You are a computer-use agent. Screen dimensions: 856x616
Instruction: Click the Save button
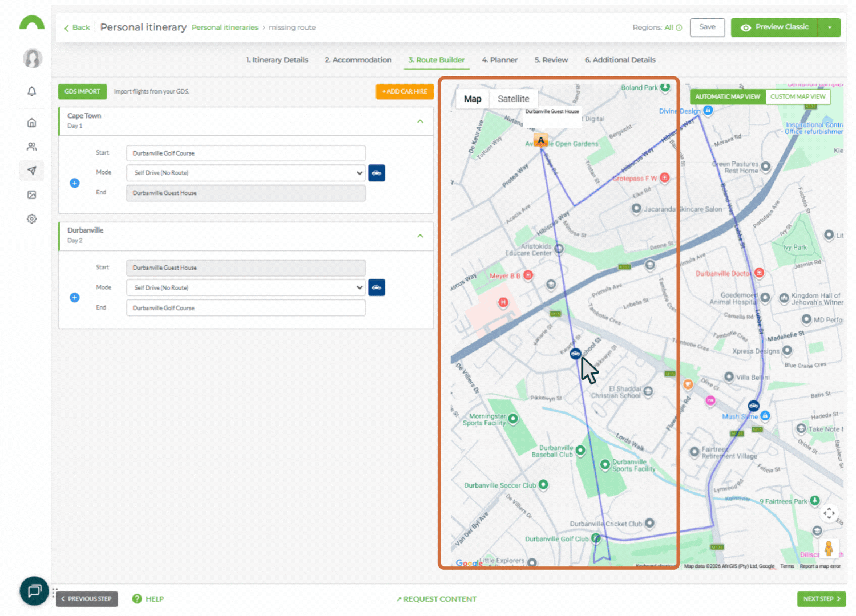(708, 27)
